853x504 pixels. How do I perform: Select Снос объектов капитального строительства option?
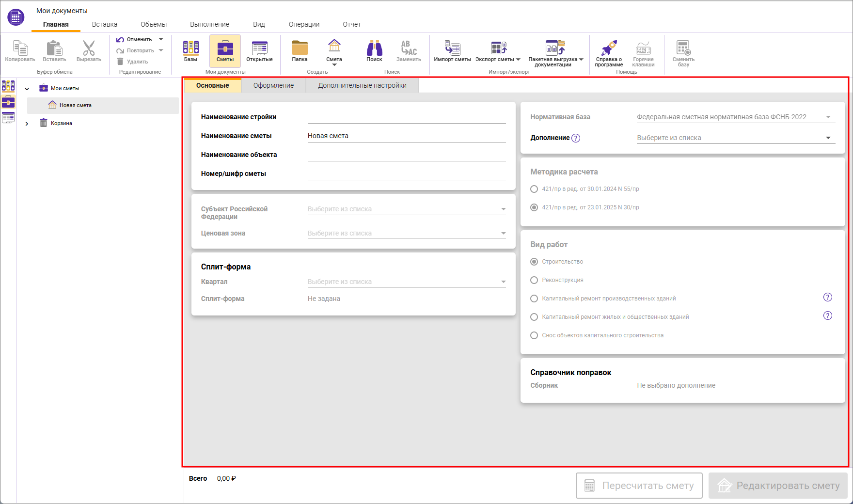pos(534,335)
